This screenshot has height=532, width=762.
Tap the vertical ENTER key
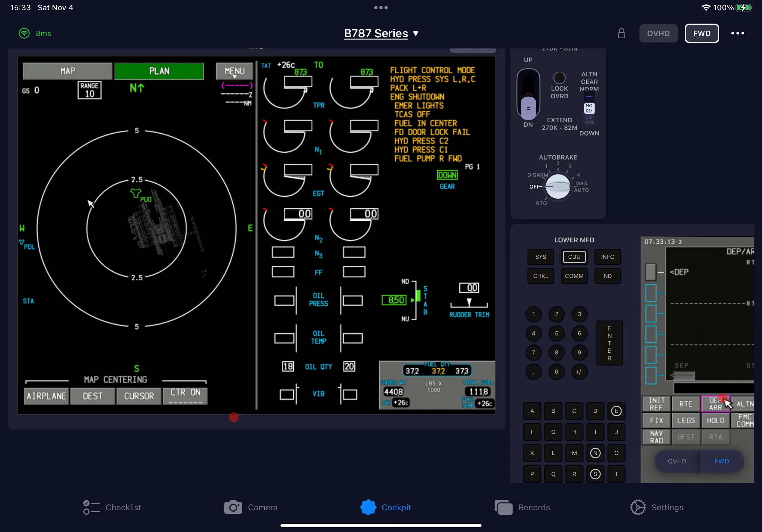(x=609, y=343)
